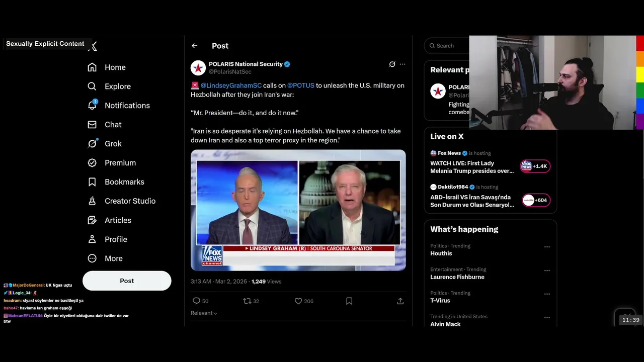Launch Grok from the sidebar icon
This screenshot has height=362, width=644.
point(92,144)
